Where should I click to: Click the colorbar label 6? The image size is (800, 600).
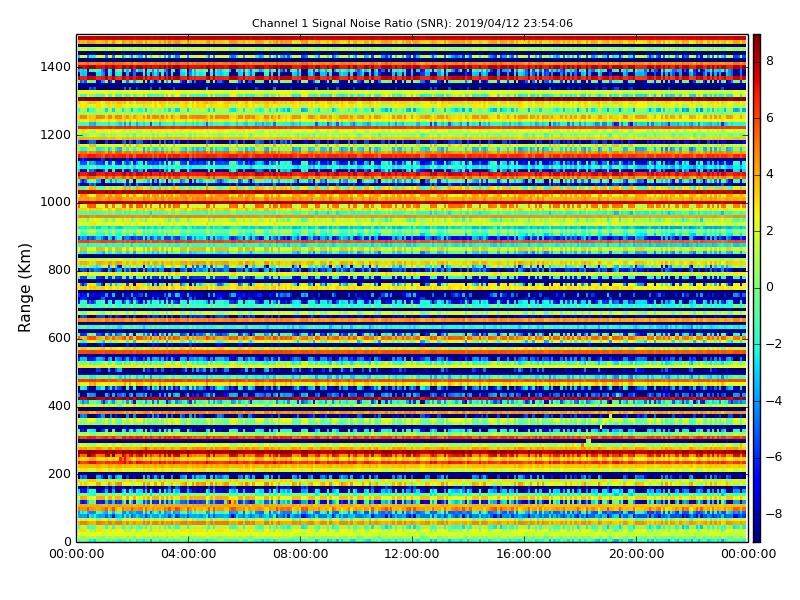(770, 117)
